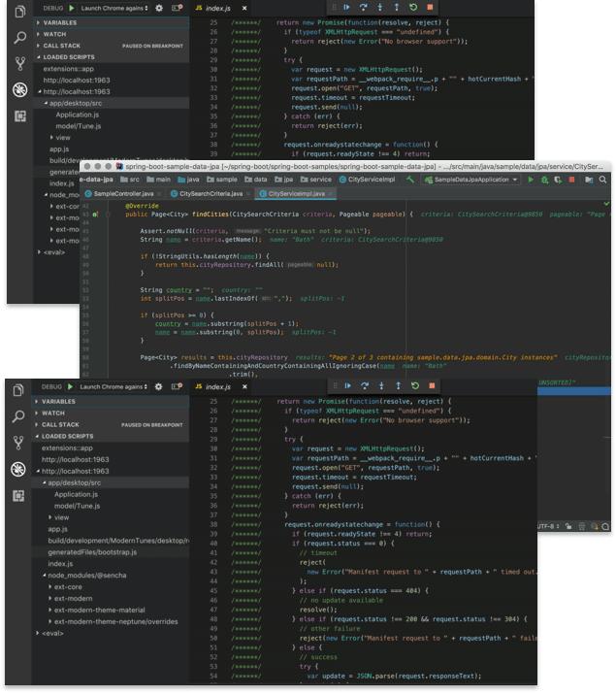Open generatedFiles/bootstrap.js in loaded scripts
This screenshot has width=616, height=695.
[x=92, y=551]
